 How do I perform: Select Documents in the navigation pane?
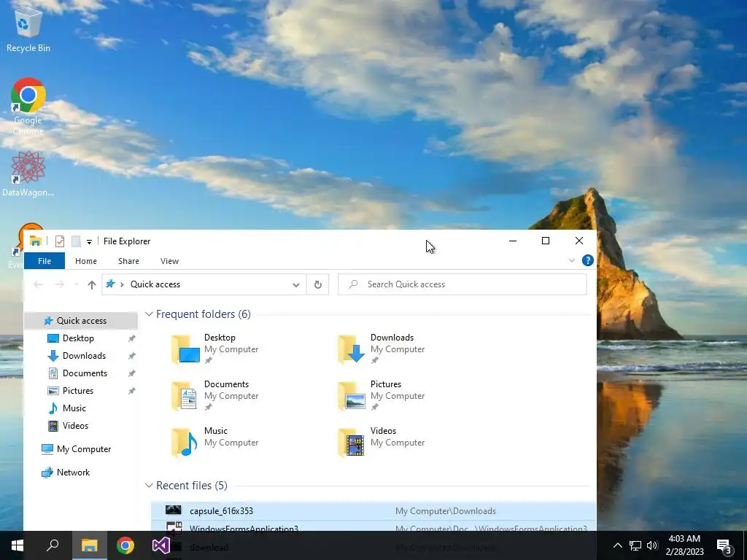click(85, 373)
